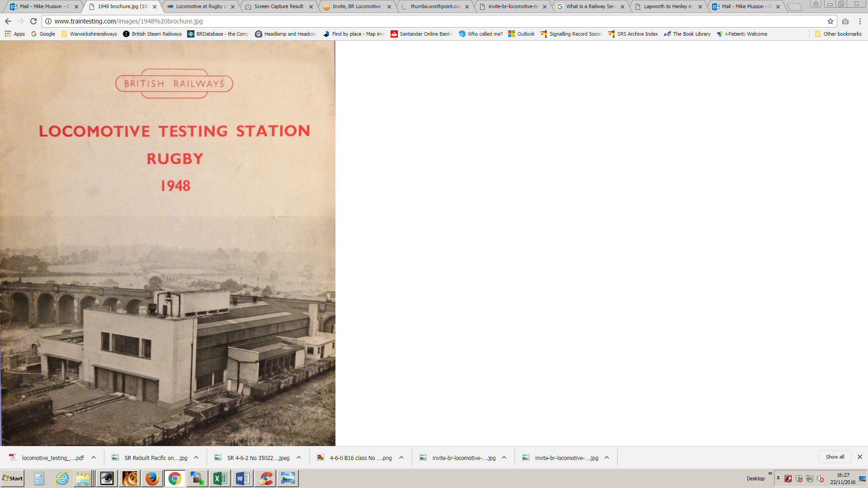Open the British Steam Railways bookmark
868x488 pixels.
[152, 34]
